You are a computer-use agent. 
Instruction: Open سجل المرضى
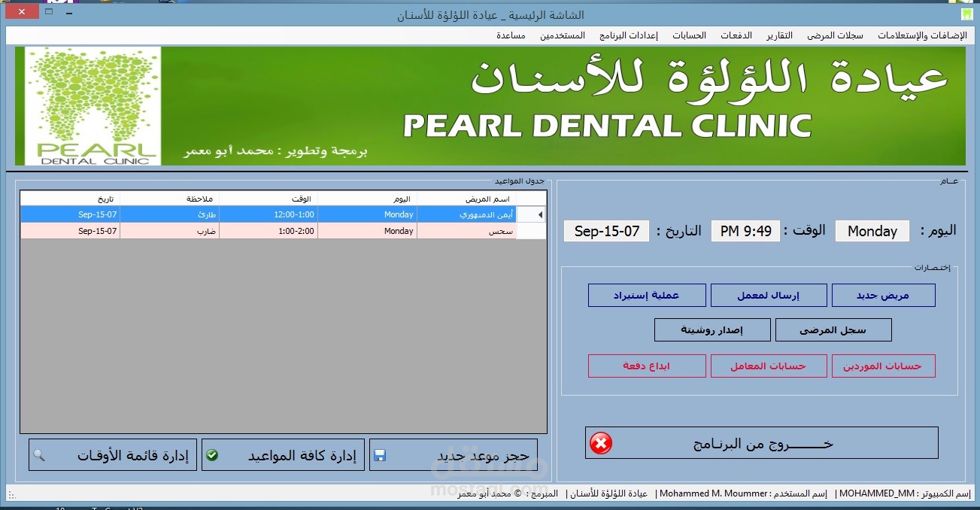(833, 329)
